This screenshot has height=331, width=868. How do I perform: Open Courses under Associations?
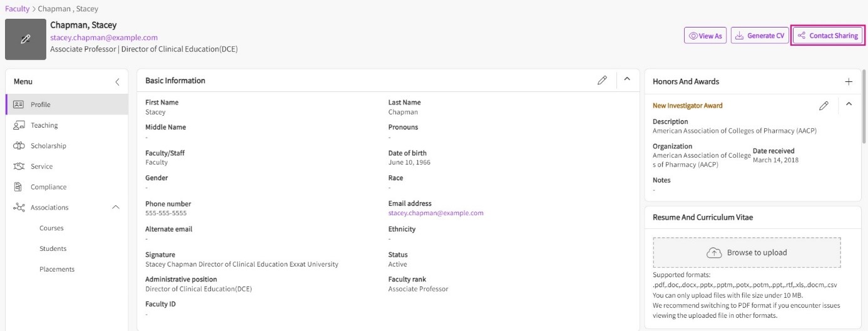click(51, 228)
